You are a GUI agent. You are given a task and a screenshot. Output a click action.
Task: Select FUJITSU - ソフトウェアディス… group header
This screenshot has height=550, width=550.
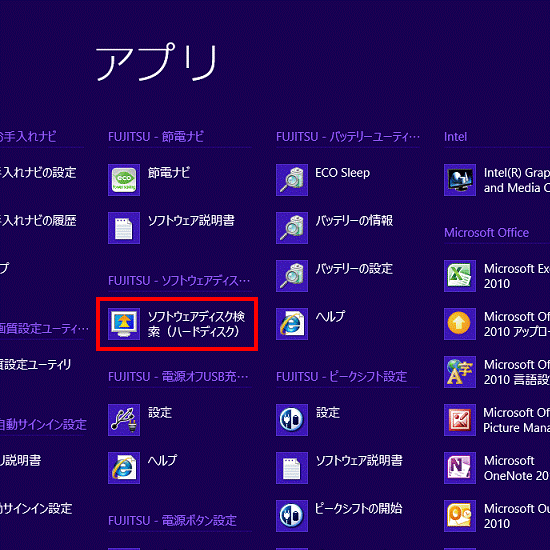point(179,281)
